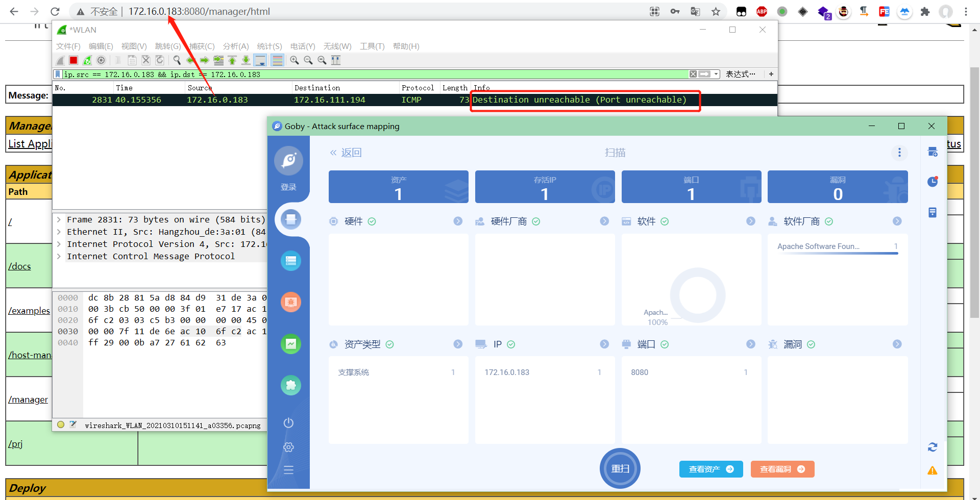The height and width of the screenshot is (500, 980).
Task: Click the Wireshark display filter input field
Action: 375,74
